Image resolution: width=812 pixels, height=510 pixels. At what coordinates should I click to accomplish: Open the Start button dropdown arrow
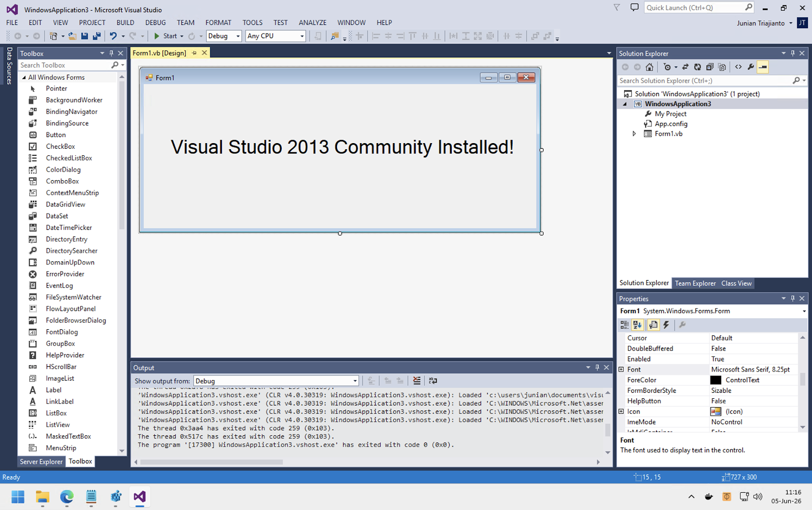pyautogui.click(x=182, y=37)
